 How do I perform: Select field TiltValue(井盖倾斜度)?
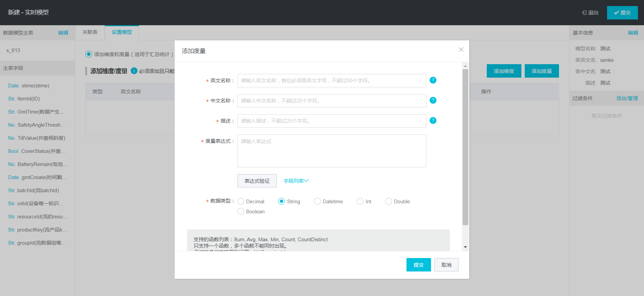pos(37,138)
